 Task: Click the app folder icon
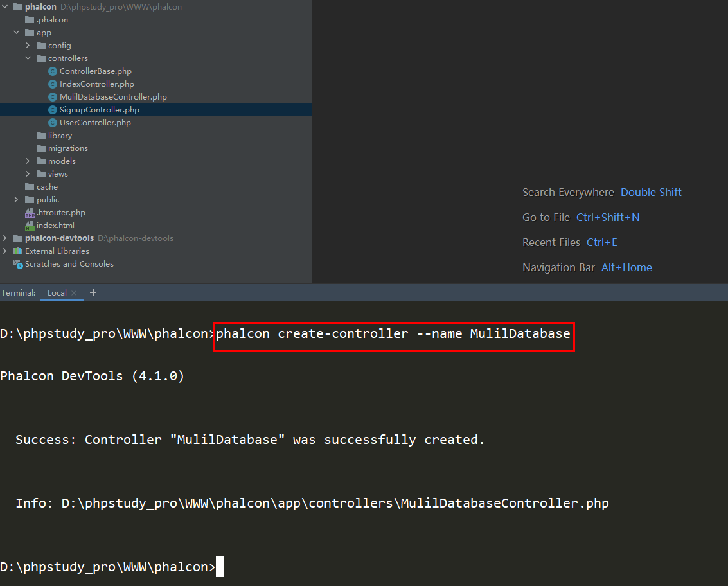pyautogui.click(x=30, y=33)
